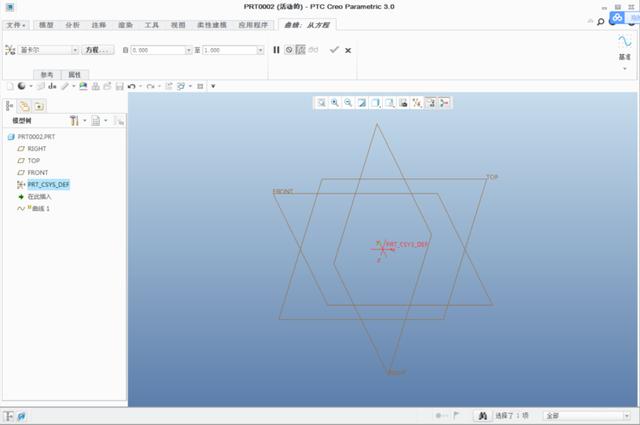640x425 pixels.
Task: Toggle the spin center icon
Action: point(444,103)
